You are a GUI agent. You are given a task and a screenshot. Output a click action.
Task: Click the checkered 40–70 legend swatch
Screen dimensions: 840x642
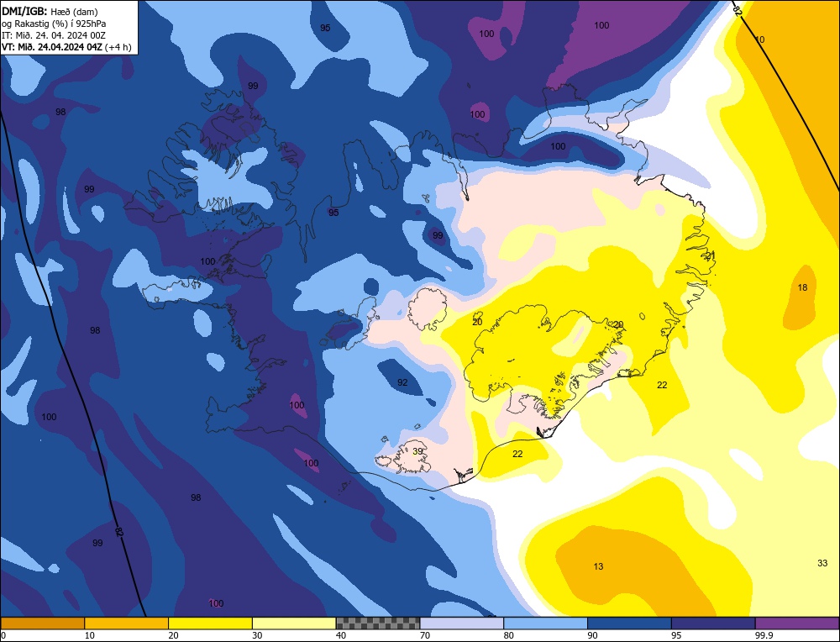pyautogui.click(x=378, y=623)
